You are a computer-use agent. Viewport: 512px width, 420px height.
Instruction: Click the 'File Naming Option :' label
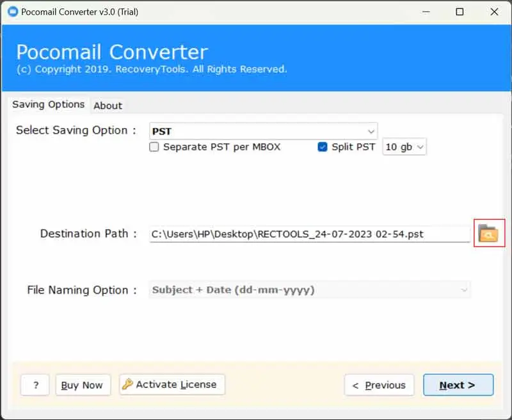pos(82,290)
